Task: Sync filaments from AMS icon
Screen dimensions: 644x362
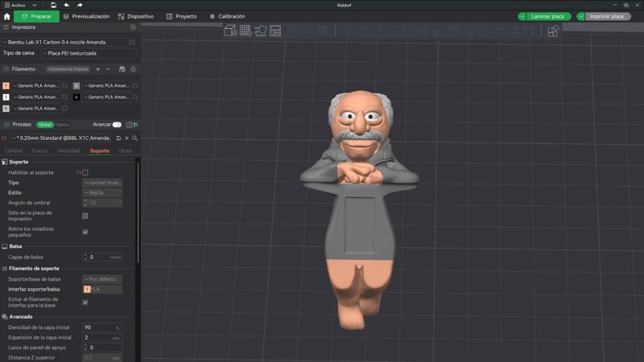Action: click(122, 69)
